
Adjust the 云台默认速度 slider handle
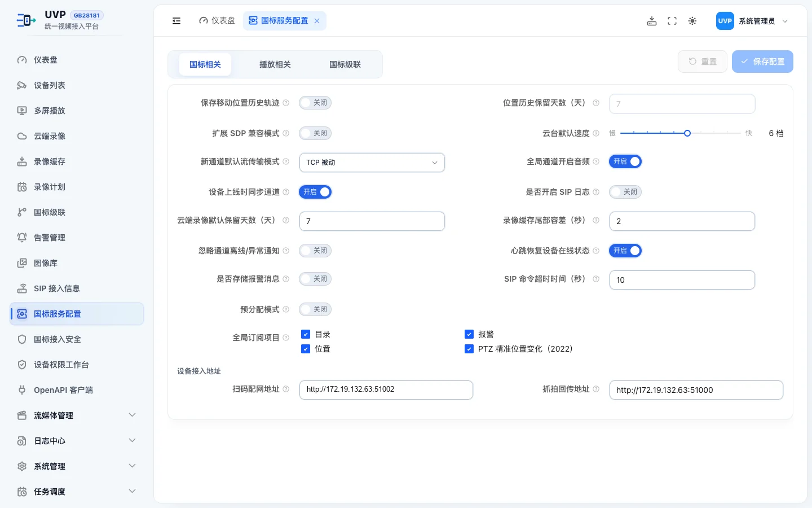(687, 133)
